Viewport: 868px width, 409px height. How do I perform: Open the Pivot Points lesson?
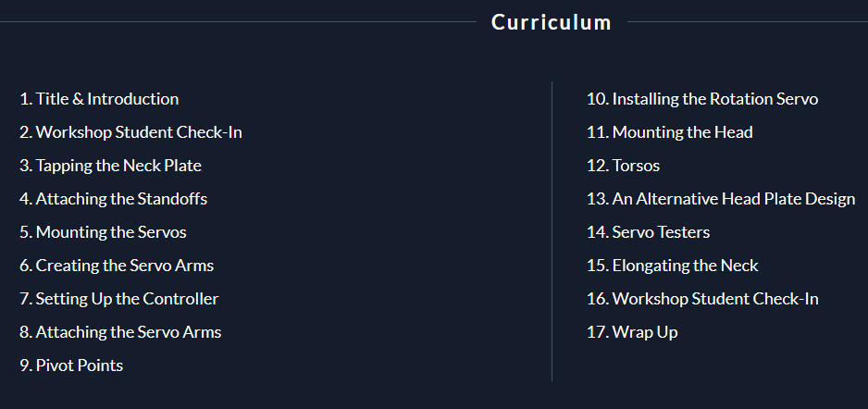click(x=71, y=366)
